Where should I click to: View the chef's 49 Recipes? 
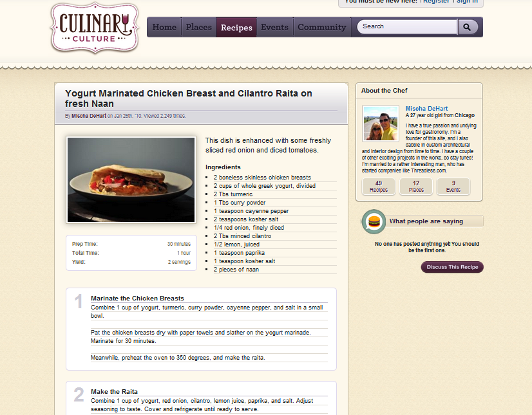click(x=379, y=187)
